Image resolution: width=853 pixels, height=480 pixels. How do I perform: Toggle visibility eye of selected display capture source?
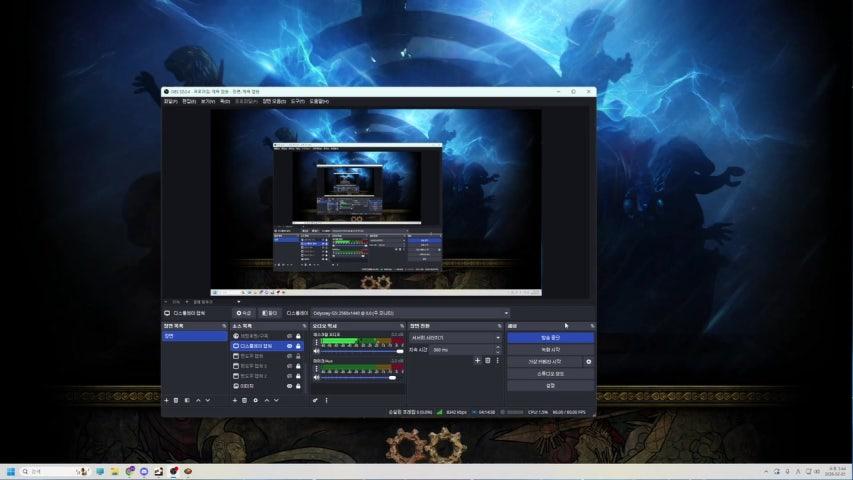[289, 346]
